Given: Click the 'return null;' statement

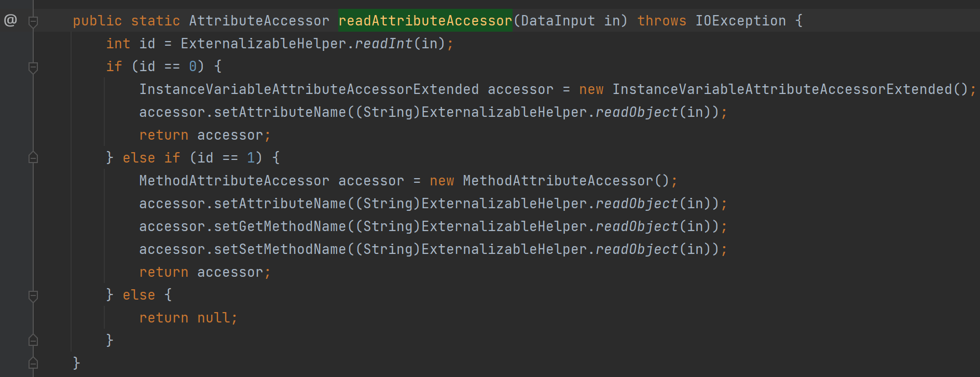Looking at the screenshot, I should 188,318.
